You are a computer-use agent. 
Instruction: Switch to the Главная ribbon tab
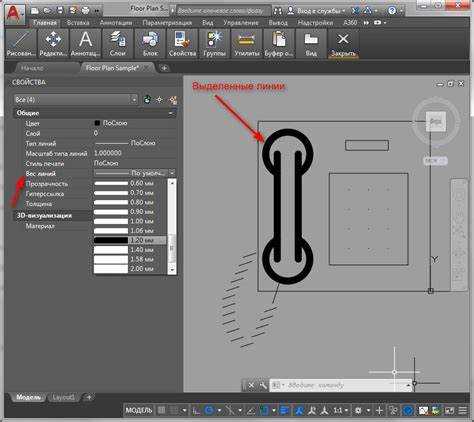[x=45, y=23]
